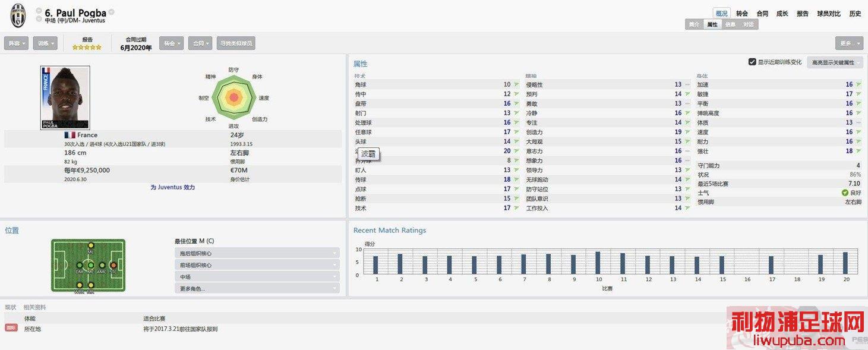Click the 为 Juventus 效力 link
The width and height of the screenshot is (868, 350).
[173, 187]
